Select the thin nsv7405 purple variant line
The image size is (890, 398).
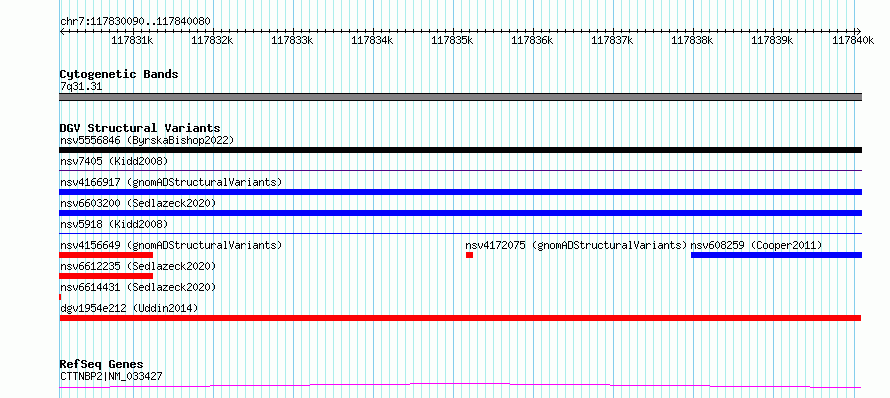(460, 170)
